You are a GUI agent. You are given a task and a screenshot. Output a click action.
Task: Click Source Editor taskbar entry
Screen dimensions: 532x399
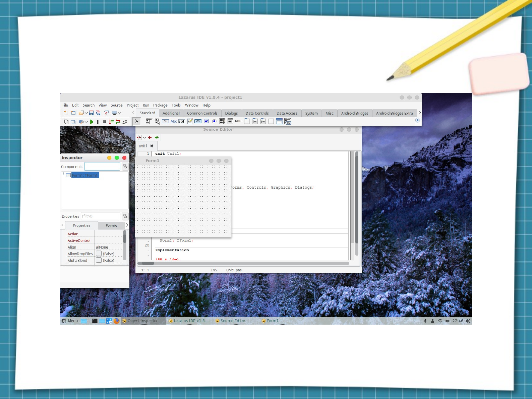coord(230,321)
